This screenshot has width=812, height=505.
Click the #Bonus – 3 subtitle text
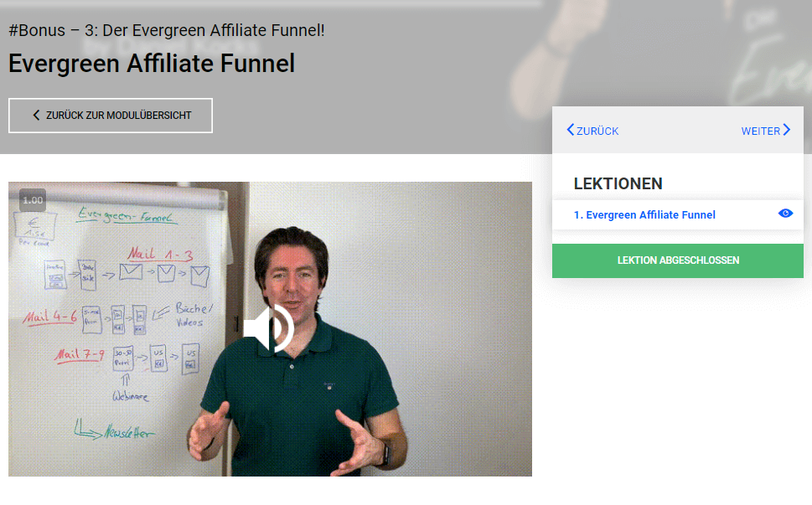coord(167,30)
